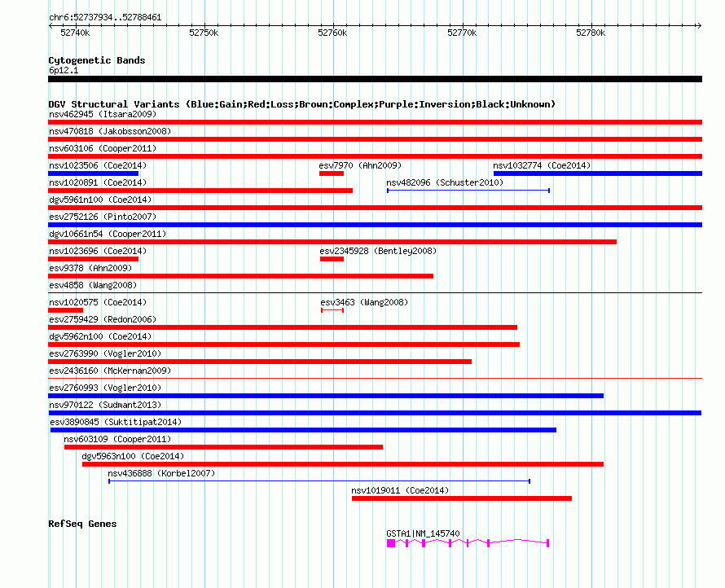Select the esv2763990 (Vogler2010) label
The height and width of the screenshot is (588, 725).
tap(105, 353)
